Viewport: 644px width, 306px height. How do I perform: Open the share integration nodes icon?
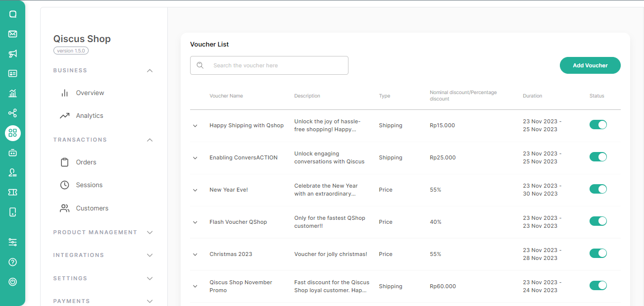click(13, 113)
